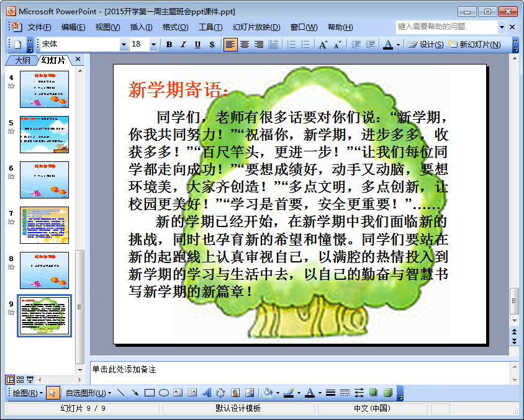
Task: Choose a dash style
Action: (345, 393)
